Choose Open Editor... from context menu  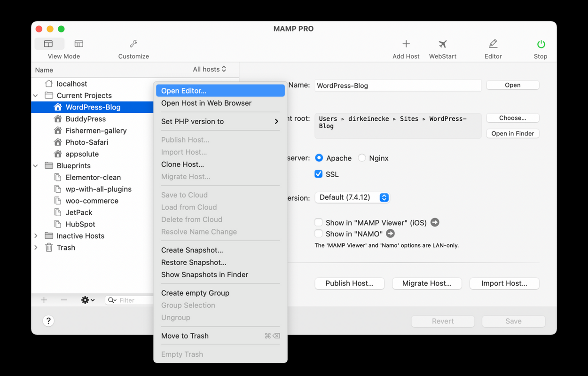220,91
